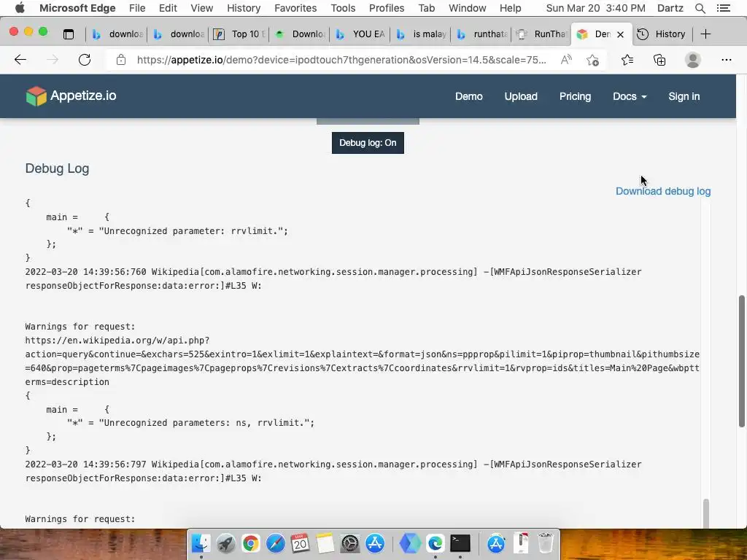Open the History menu in menu bar

pyautogui.click(x=244, y=8)
